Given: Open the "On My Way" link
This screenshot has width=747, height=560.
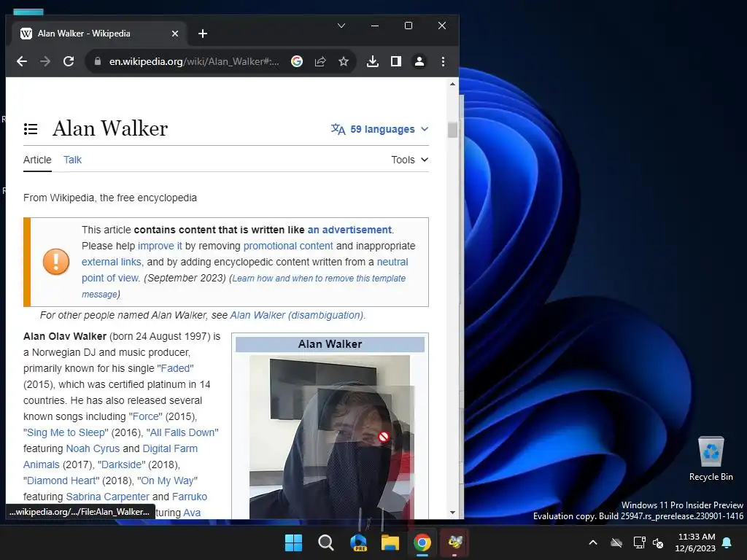Looking at the screenshot, I should (167, 481).
